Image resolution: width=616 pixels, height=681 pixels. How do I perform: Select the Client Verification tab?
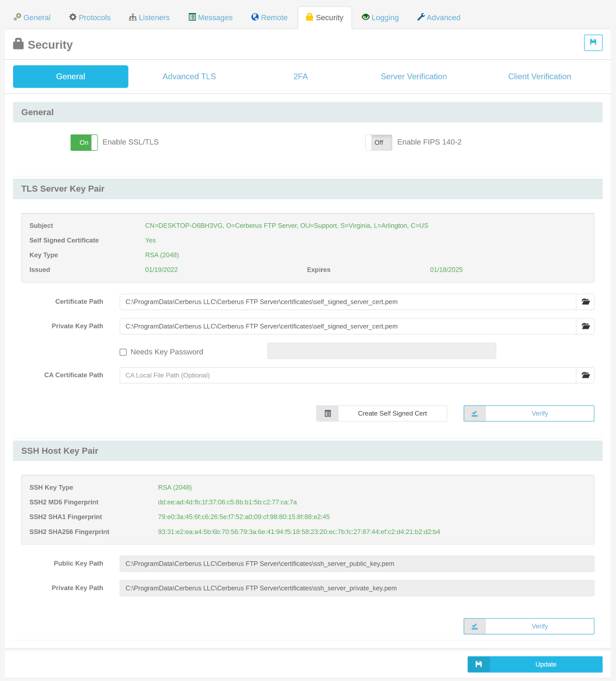[x=539, y=76]
